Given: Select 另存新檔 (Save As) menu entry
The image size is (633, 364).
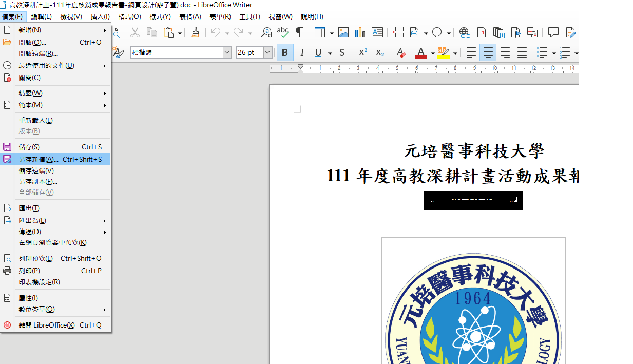Looking at the screenshot, I should [55, 159].
